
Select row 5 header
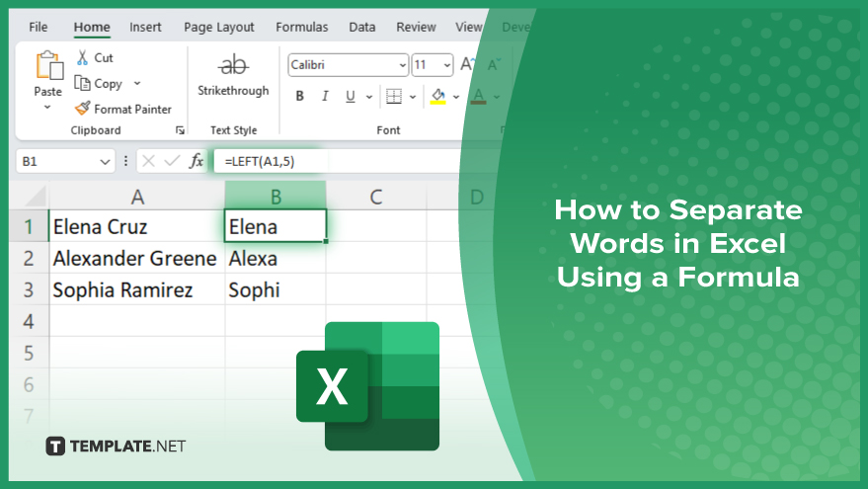tap(29, 353)
